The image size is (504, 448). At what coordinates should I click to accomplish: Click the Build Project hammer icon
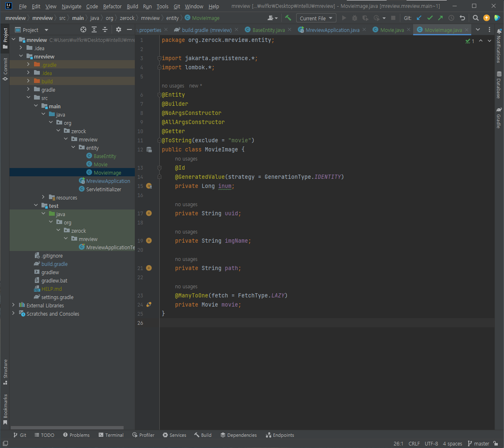pos(288,18)
